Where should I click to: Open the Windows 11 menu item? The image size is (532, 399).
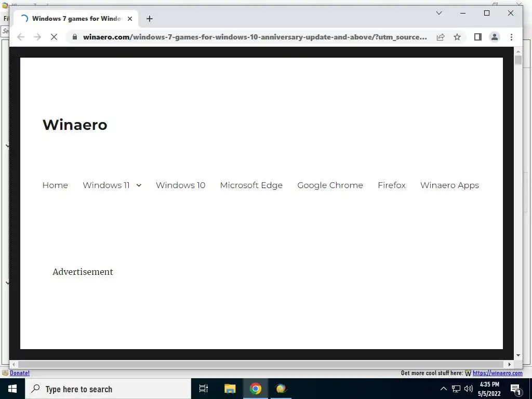tap(106, 185)
